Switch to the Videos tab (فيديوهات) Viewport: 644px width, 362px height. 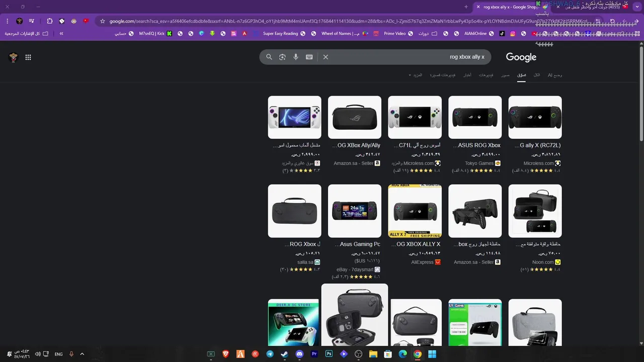486,75
